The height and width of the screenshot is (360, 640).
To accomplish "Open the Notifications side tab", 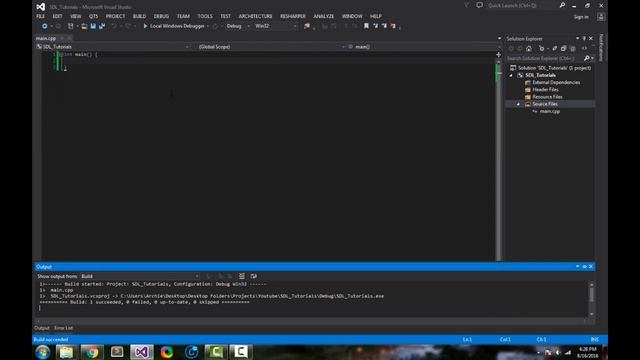I will [601, 48].
